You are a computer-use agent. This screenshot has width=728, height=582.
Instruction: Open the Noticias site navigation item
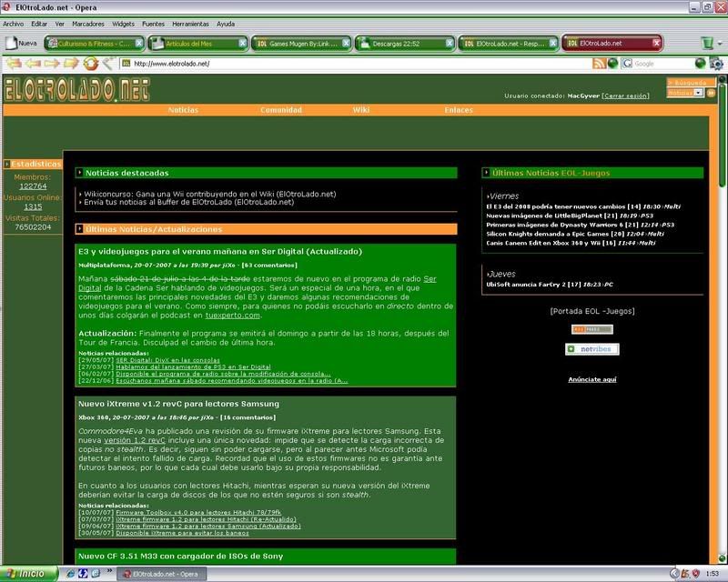183,110
